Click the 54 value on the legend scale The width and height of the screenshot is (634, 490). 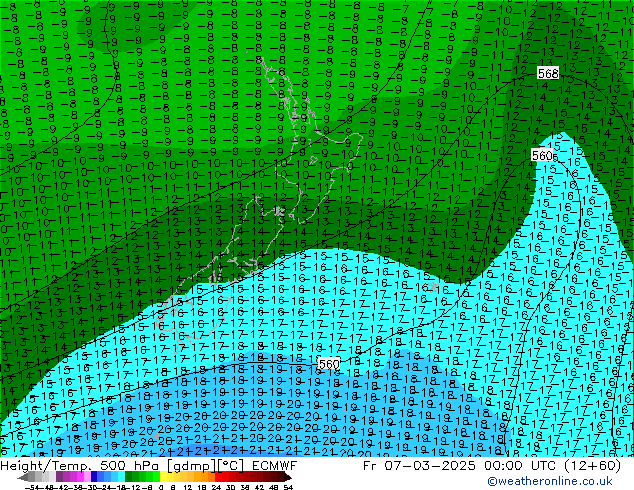[288, 487]
